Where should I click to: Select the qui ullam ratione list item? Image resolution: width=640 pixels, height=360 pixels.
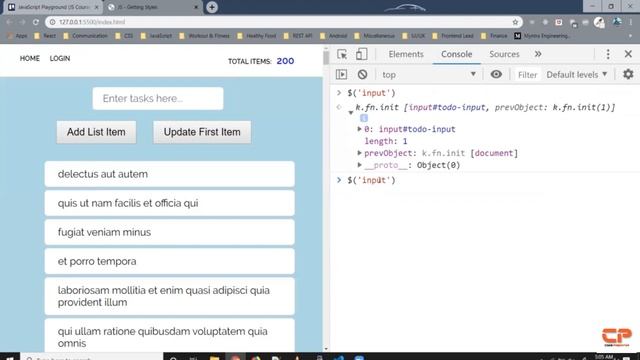coord(169,336)
